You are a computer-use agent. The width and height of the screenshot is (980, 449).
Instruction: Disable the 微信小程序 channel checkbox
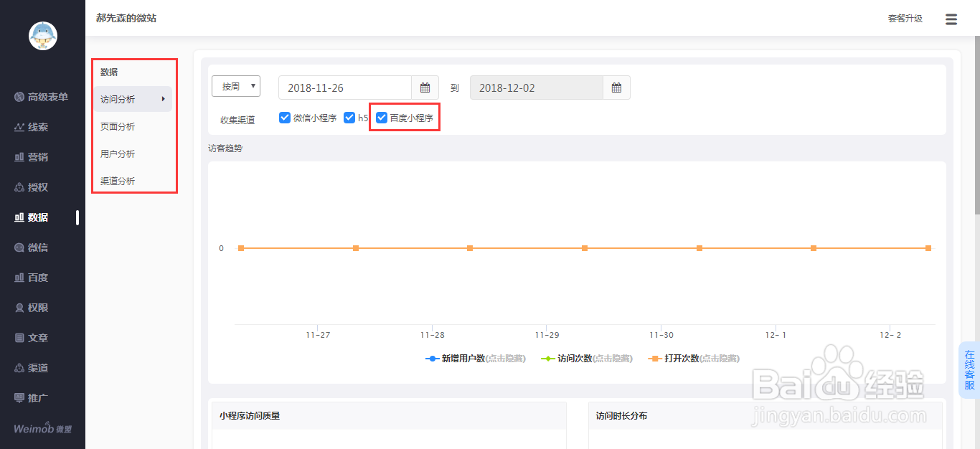(x=285, y=118)
